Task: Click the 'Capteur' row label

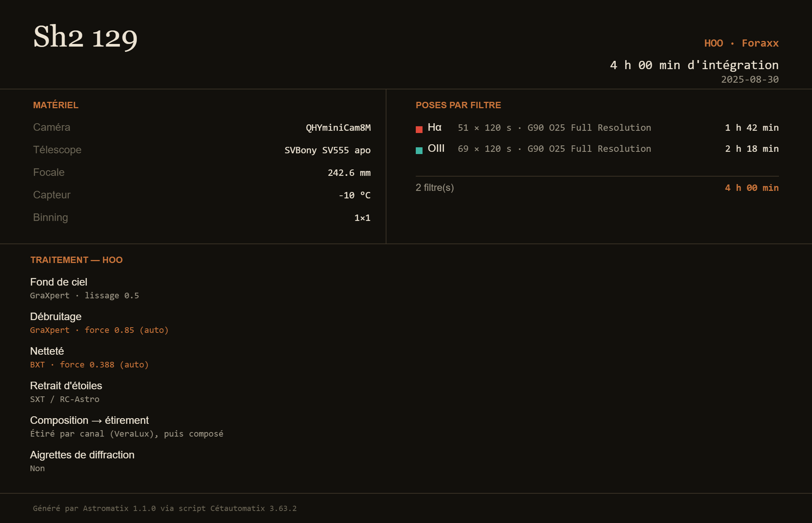Action: [52, 195]
